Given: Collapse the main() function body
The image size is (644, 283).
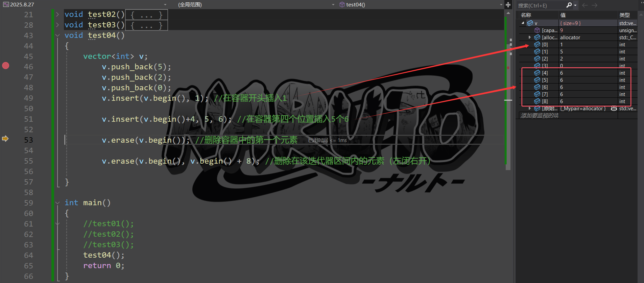Looking at the screenshot, I should [x=57, y=203].
